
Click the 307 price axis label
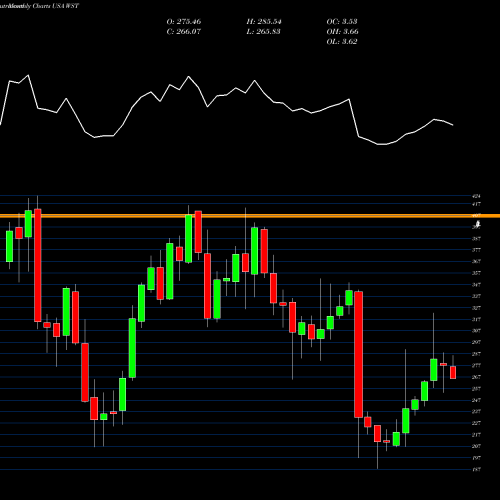click(476, 331)
